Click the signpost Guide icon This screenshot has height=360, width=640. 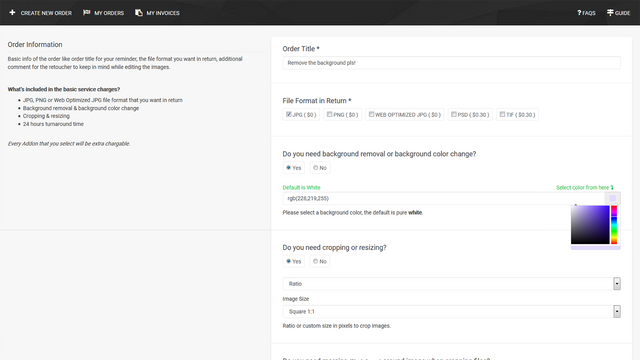point(610,13)
